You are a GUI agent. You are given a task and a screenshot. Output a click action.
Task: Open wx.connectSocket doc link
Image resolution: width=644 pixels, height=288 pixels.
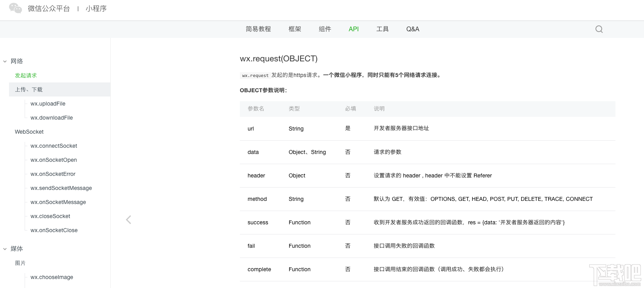(54, 146)
